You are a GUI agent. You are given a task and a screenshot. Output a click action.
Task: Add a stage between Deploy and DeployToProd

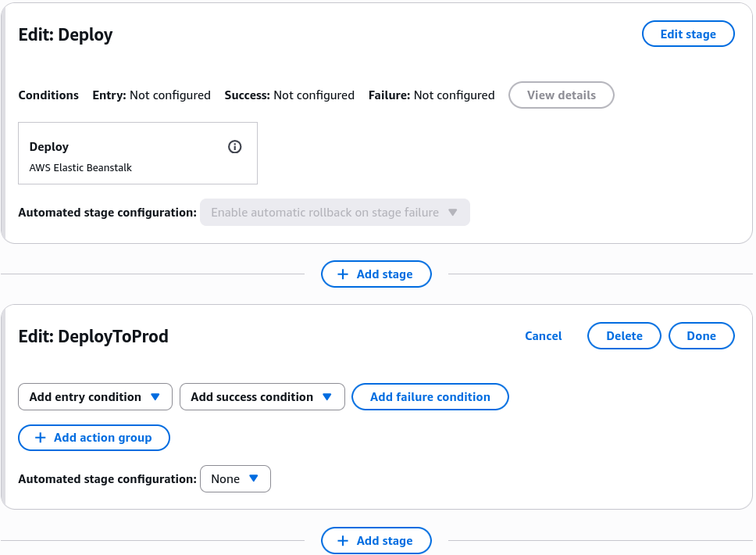(x=376, y=274)
